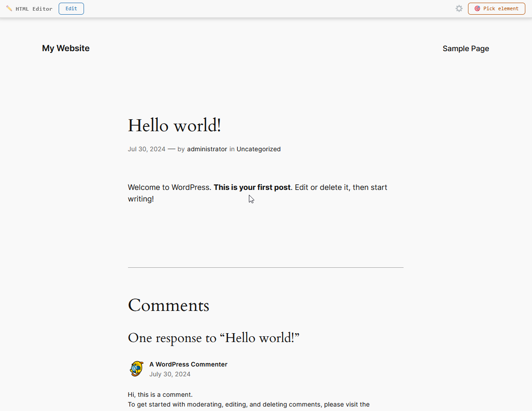This screenshot has width=532, height=411.
Task: Click the July 30, 2024 comment date
Action: [170, 374]
